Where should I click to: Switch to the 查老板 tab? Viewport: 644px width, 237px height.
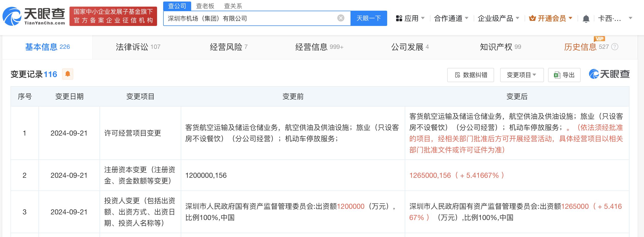click(x=205, y=6)
